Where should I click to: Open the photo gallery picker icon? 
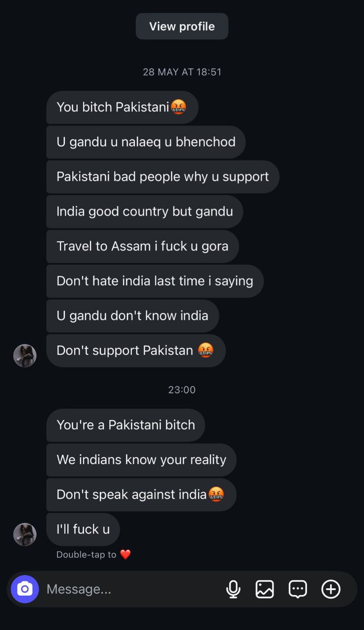tap(265, 589)
